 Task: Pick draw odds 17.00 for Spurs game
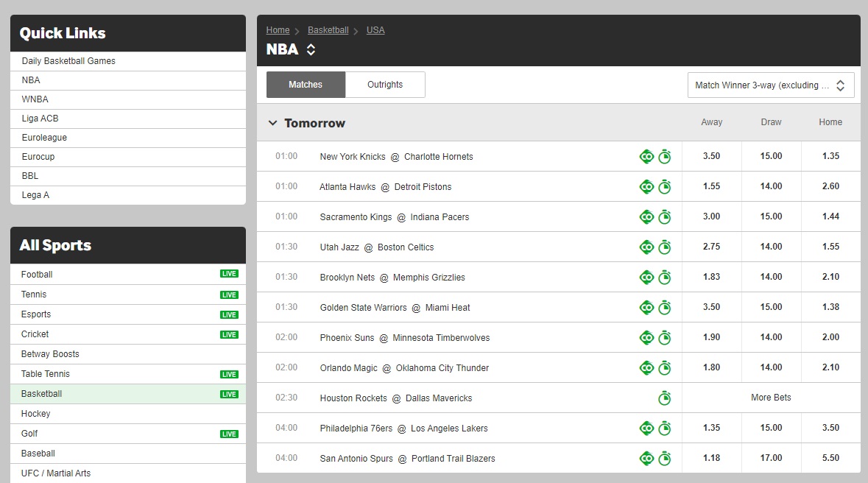771,458
